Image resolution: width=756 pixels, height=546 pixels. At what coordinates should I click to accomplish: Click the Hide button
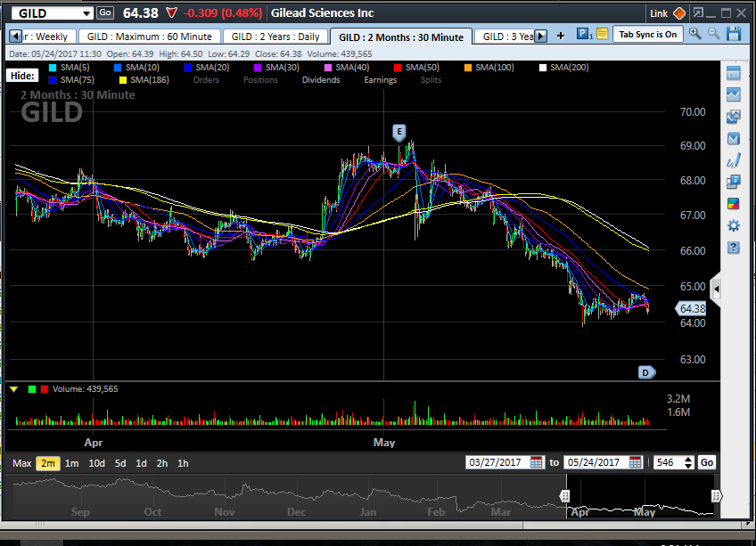coord(22,76)
